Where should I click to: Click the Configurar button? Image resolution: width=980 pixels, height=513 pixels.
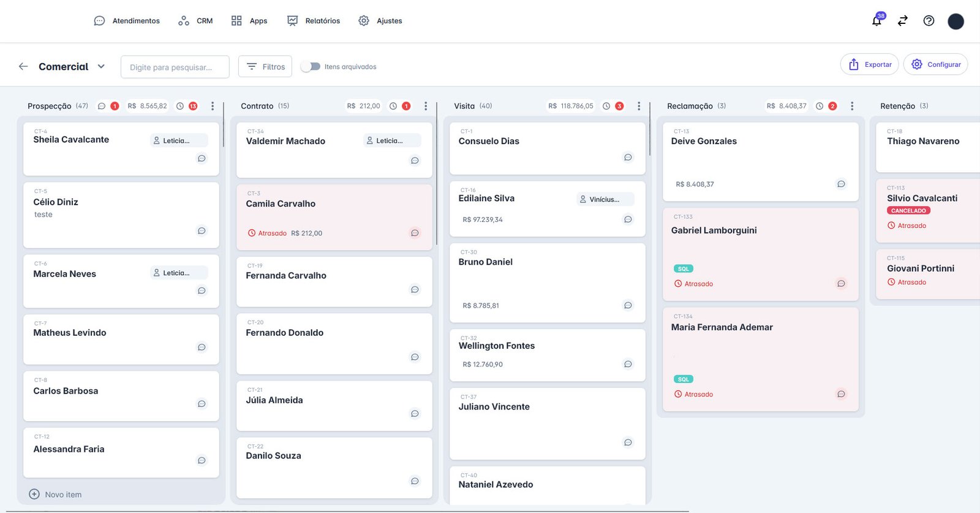[936, 64]
